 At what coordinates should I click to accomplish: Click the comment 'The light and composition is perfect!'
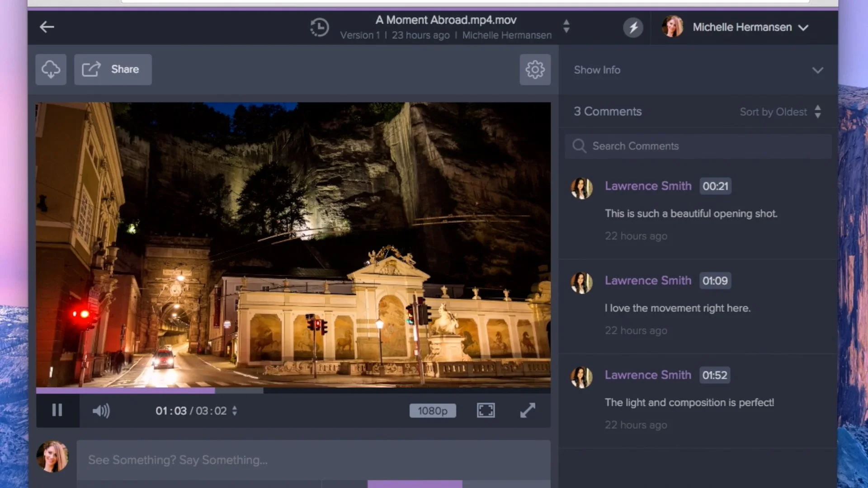(x=689, y=403)
